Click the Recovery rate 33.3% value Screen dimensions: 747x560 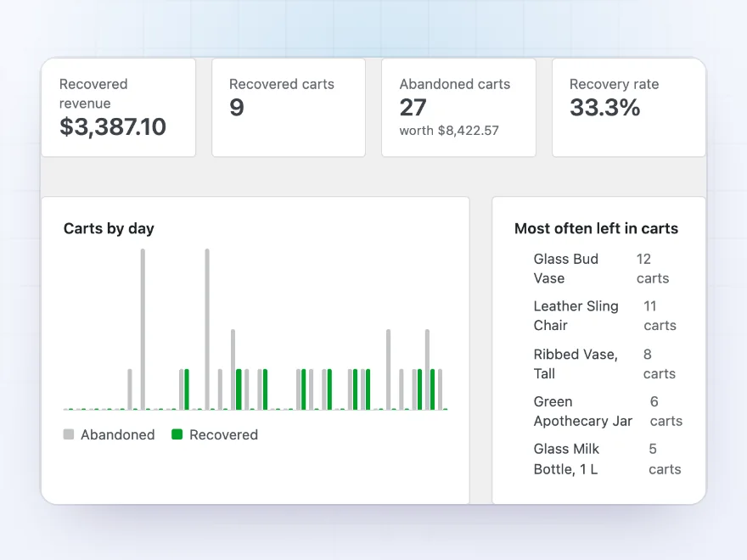[x=604, y=107]
